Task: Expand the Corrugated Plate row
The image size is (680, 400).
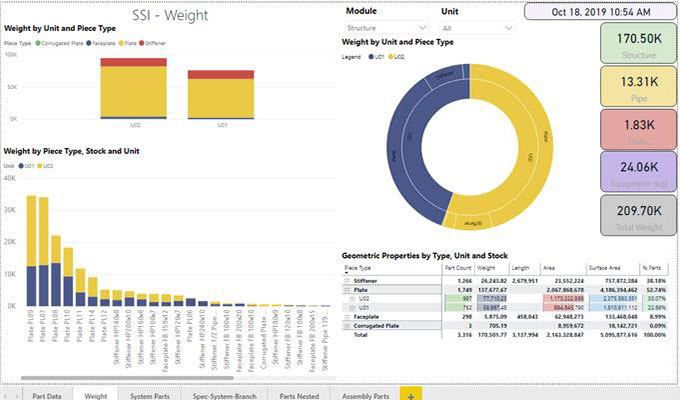Action: 347,326
